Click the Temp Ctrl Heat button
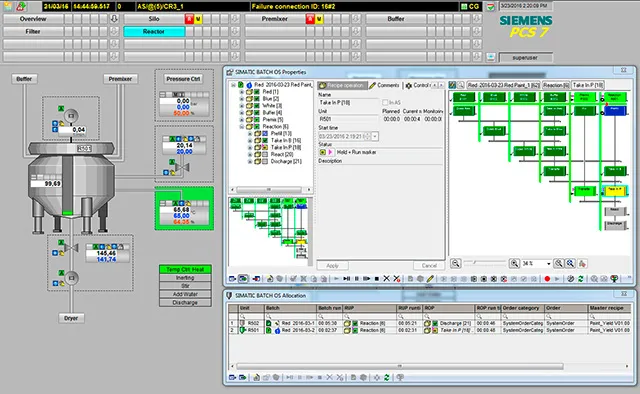This screenshot has width=640, height=394. 185,269
